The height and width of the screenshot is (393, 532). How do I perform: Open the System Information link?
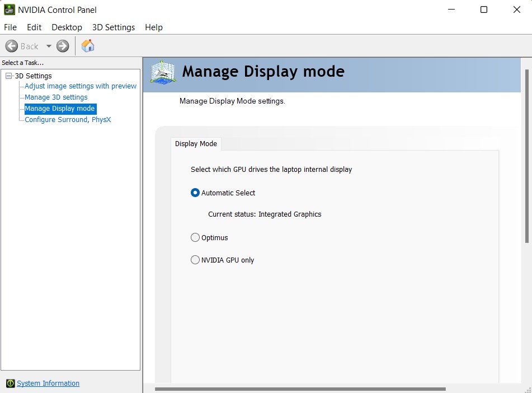click(48, 383)
